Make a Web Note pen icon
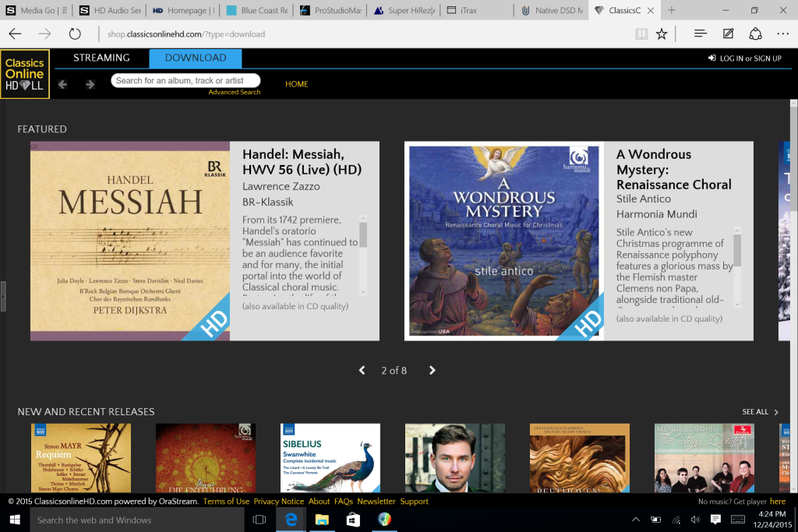798x532 pixels. [x=729, y=33]
